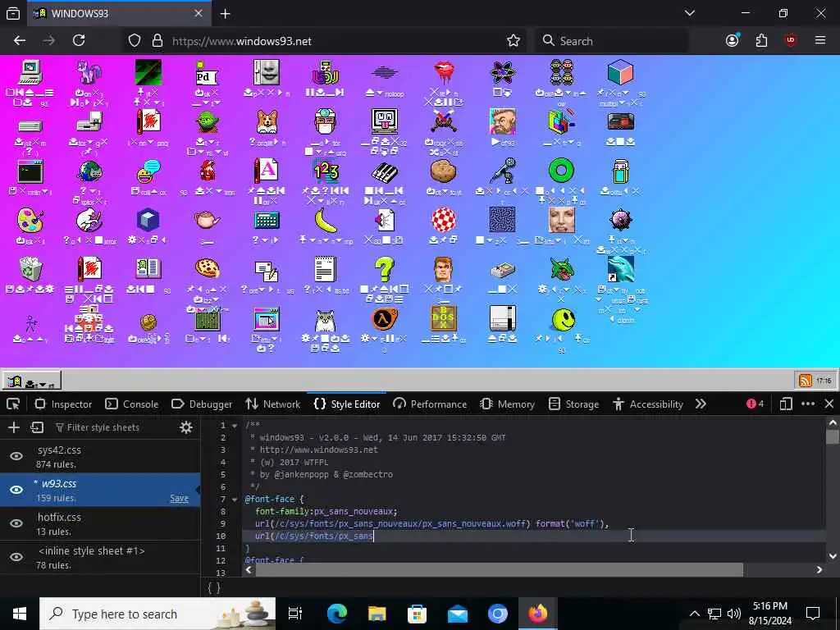Viewport: 840px width, 630px height.
Task: Open the blue maze desktop icon
Action: pos(503,220)
